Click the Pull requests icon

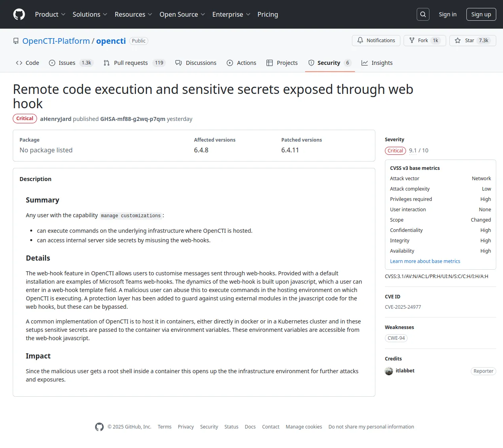tap(107, 63)
